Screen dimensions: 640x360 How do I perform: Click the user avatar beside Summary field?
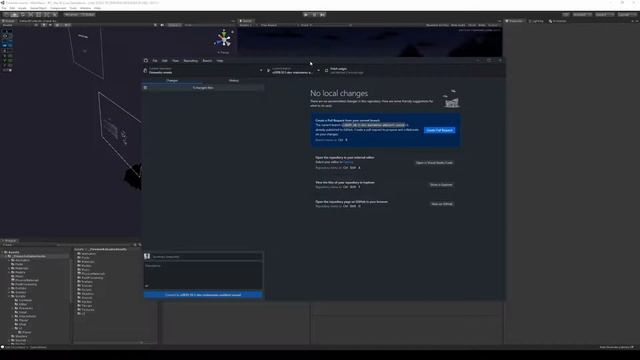tap(147, 256)
